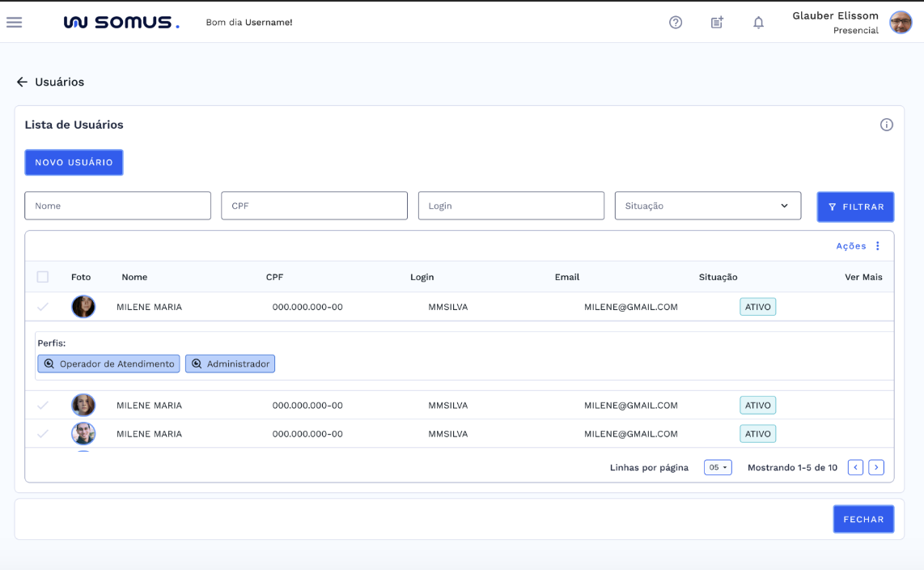
Task: Click the NOVO USUÁRIO button
Action: coord(74,163)
